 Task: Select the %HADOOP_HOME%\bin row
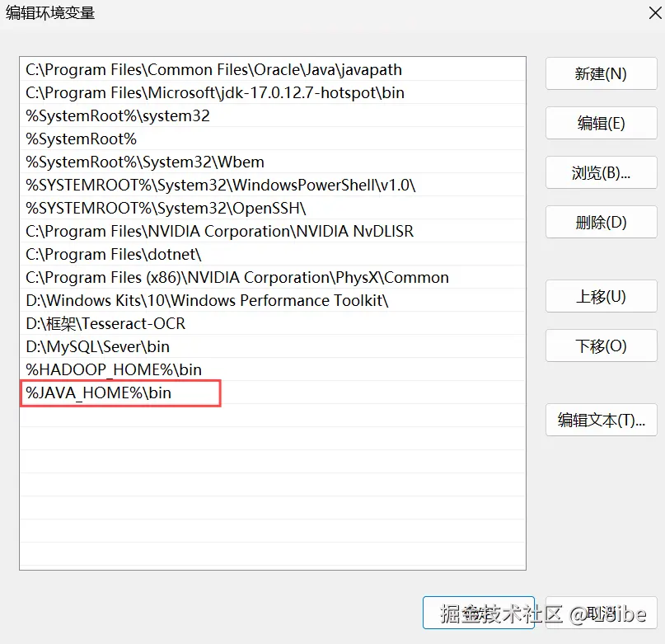point(273,369)
